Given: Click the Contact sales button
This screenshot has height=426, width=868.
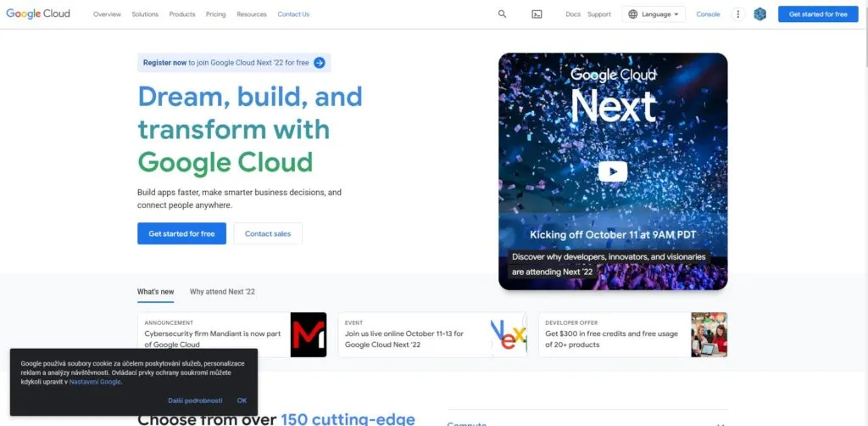Looking at the screenshot, I should (268, 233).
